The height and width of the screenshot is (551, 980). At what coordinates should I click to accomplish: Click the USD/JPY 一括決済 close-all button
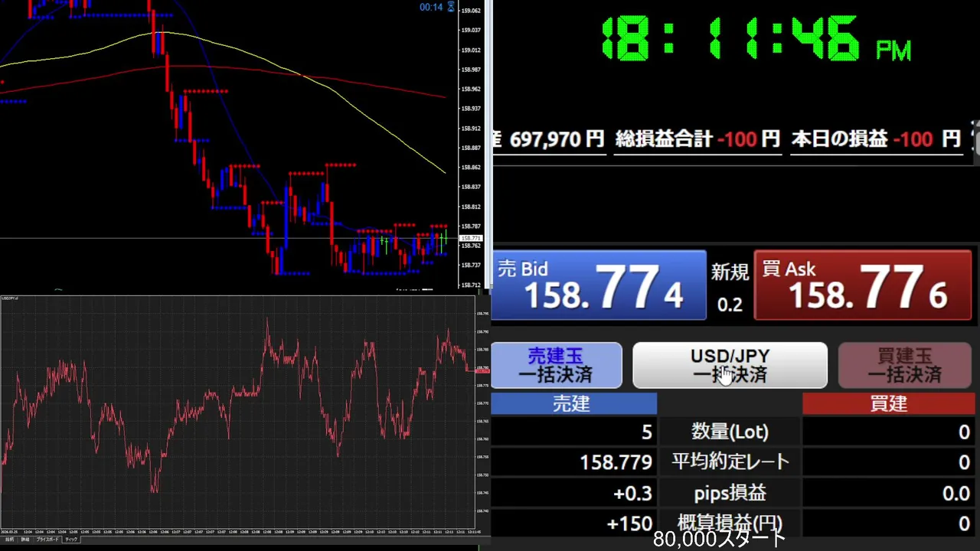[x=730, y=365]
